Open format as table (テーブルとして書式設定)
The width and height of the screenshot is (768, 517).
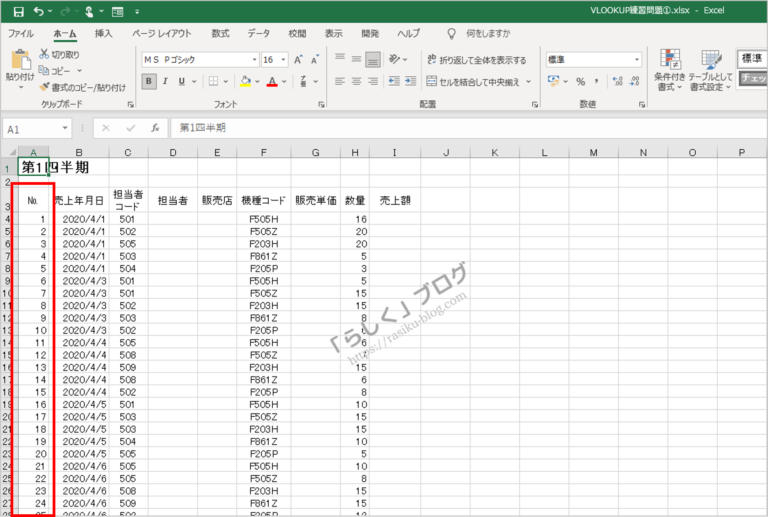point(711,70)
